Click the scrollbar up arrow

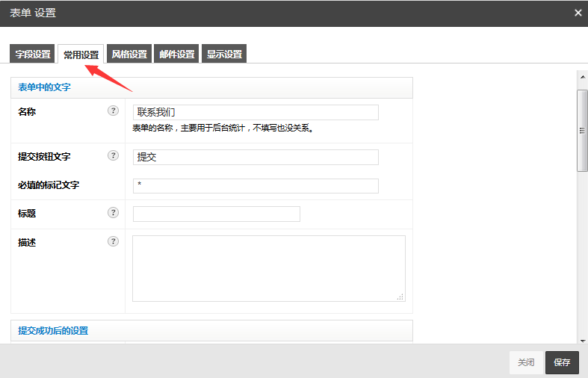(582, 77)
